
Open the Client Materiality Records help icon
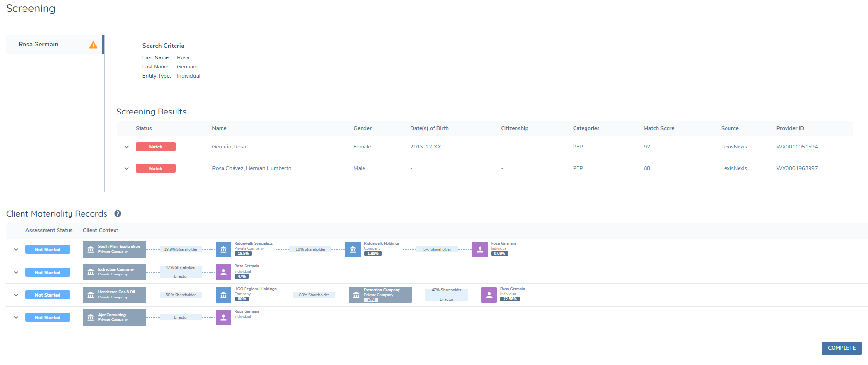coord(117,214)
